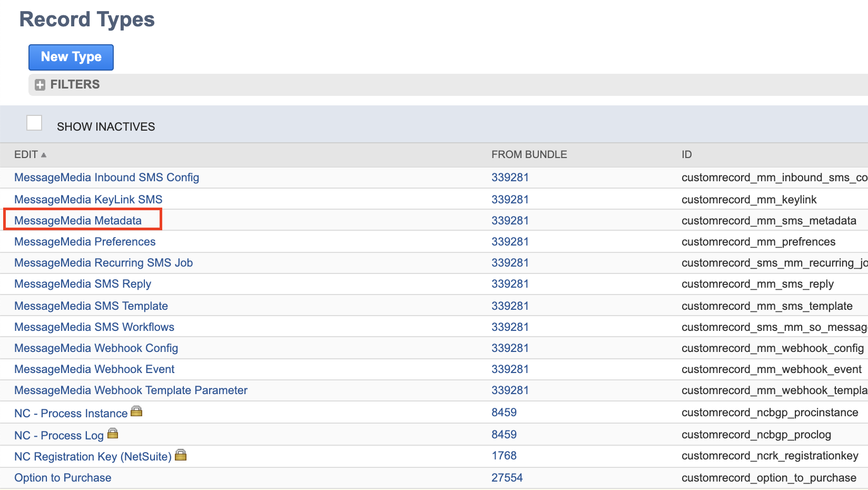
Task: Click bundle link 8459 for NC - Process Instance
Action: (504, 412)
